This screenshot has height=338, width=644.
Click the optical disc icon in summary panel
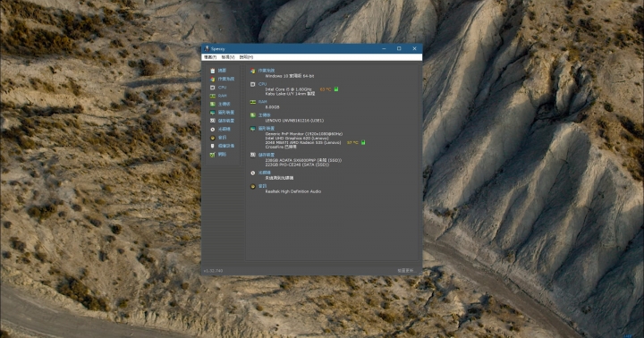point(252,173)
